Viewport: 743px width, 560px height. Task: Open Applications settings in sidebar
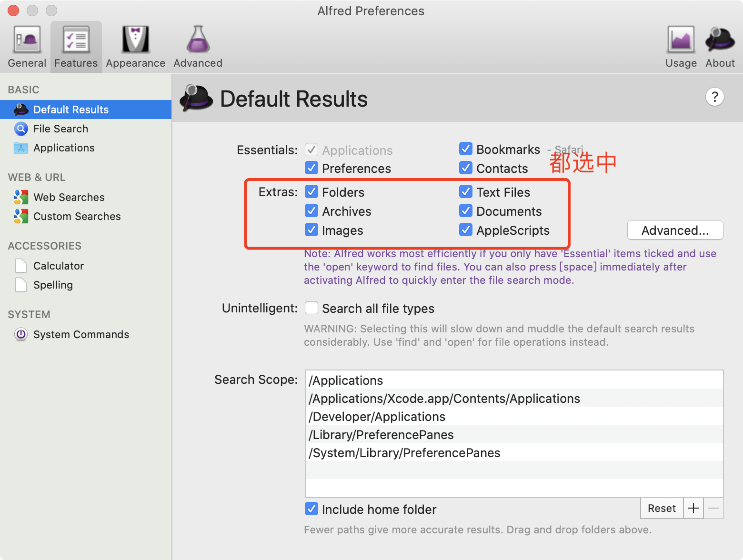86,148
